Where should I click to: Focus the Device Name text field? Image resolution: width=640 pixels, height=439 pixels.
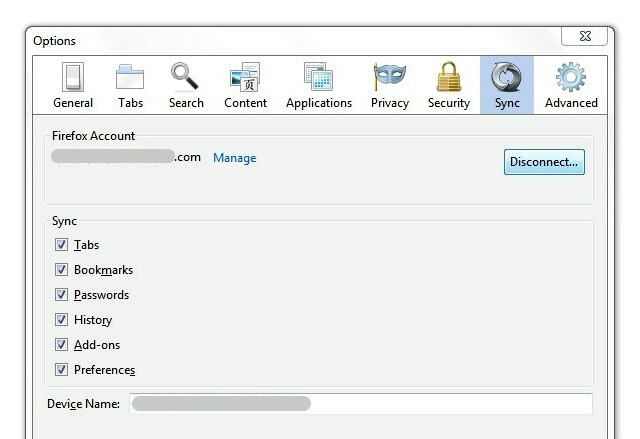tap(361, 404)
